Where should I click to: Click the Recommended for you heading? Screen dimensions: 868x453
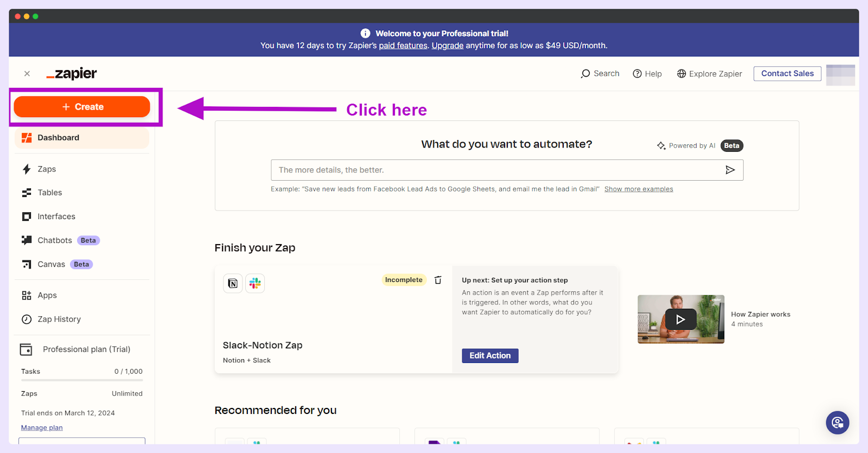pyautogui.click(x=276, y=410)
